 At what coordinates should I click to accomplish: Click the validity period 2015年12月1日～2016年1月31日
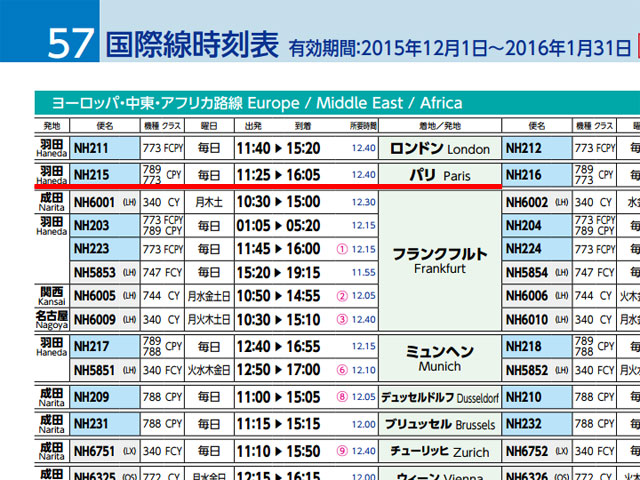496,48
